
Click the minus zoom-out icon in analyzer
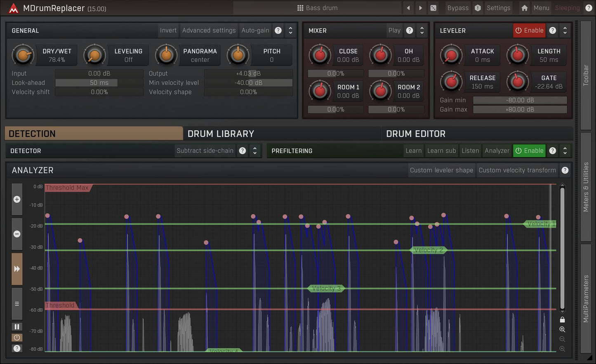point(17,234)
